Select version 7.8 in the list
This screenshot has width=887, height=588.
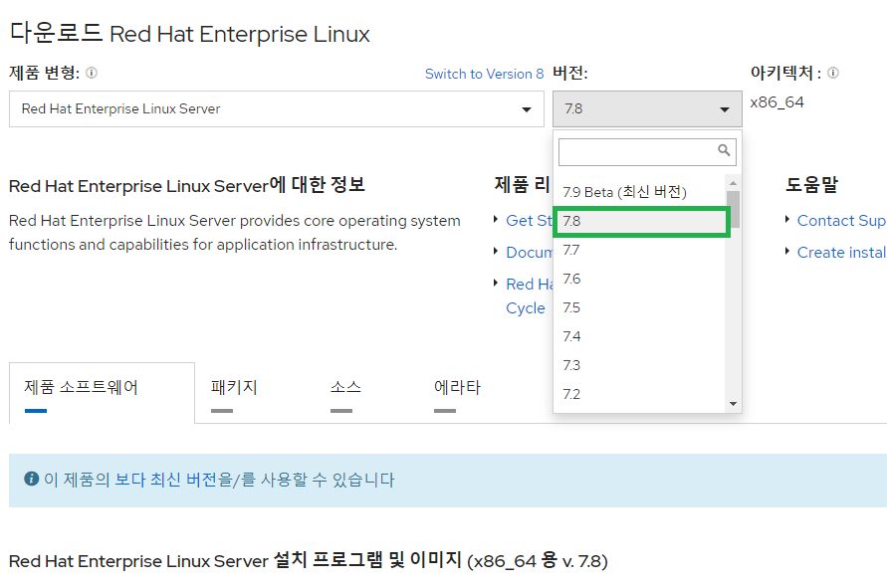[641, 221]
